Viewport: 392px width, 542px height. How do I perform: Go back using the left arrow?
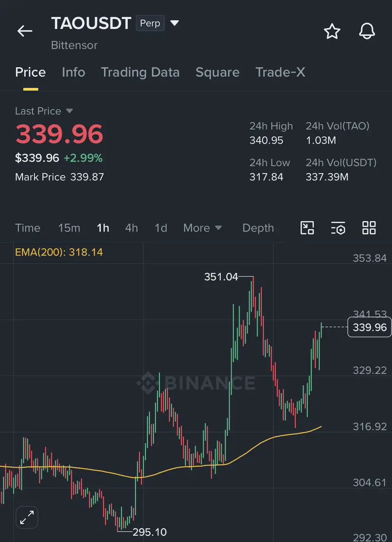tap(25, 31)
